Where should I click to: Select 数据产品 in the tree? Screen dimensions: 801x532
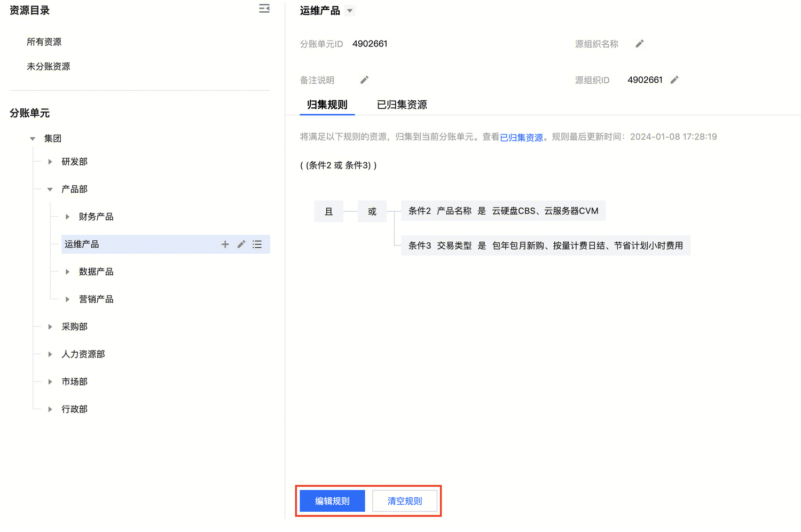tap(96, 272)
